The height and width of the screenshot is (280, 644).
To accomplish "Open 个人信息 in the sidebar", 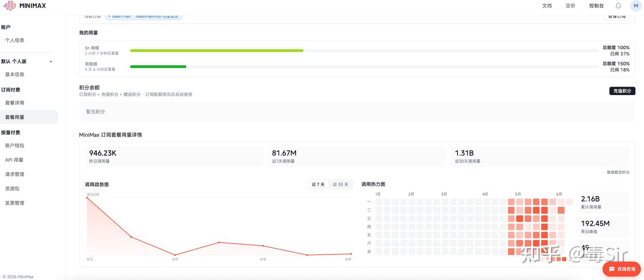I will pyautogui.click(x=15, y=40).
